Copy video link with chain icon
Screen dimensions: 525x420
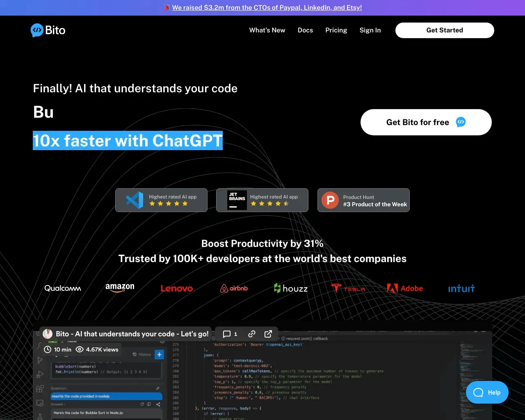click(252, 334)
